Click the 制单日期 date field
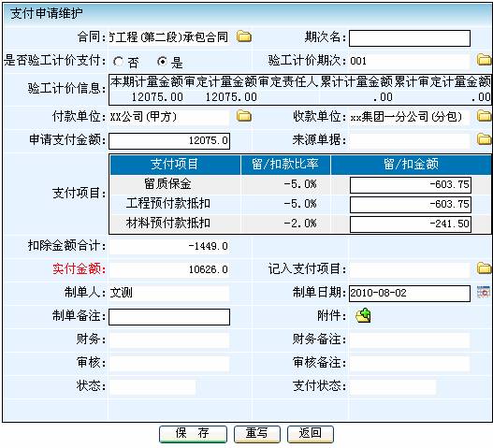Viewport: 493px width, 448px height. coord(410,294)
